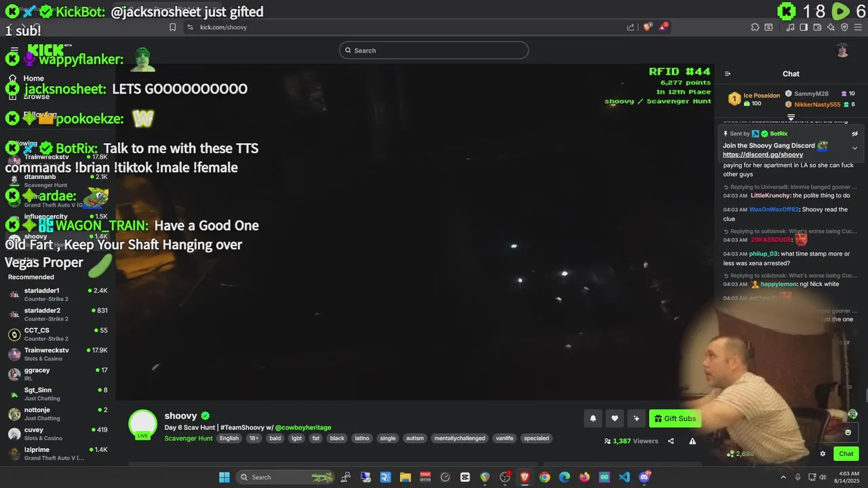This screenshot has height=488, width=868.
Task: Show hidden system tray icons chevron
Action: click(783, 477)
